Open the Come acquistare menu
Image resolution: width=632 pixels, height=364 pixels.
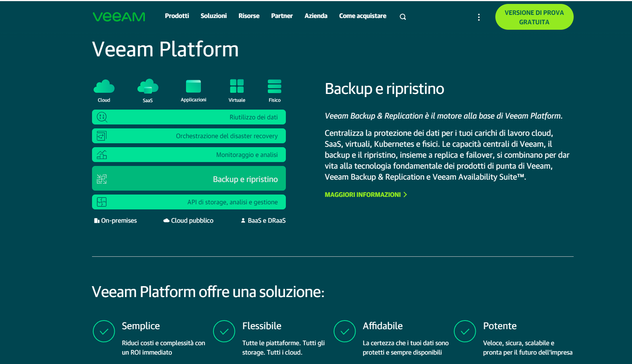tap(363, 16)
